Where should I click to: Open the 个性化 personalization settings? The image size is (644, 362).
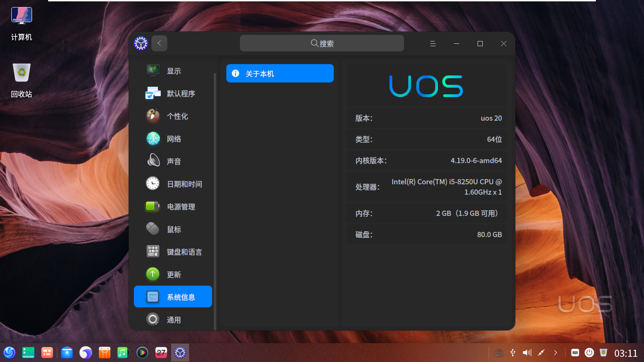[x=172, y=116]
